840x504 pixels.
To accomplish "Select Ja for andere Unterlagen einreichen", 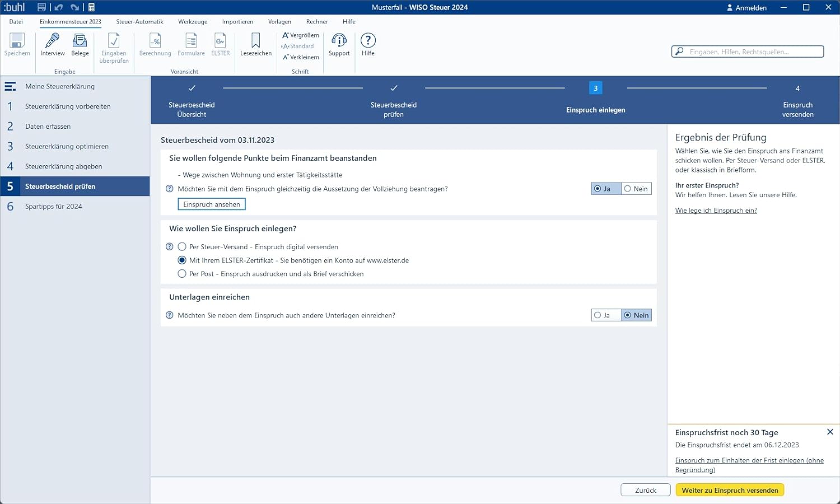I will [606, 315].
